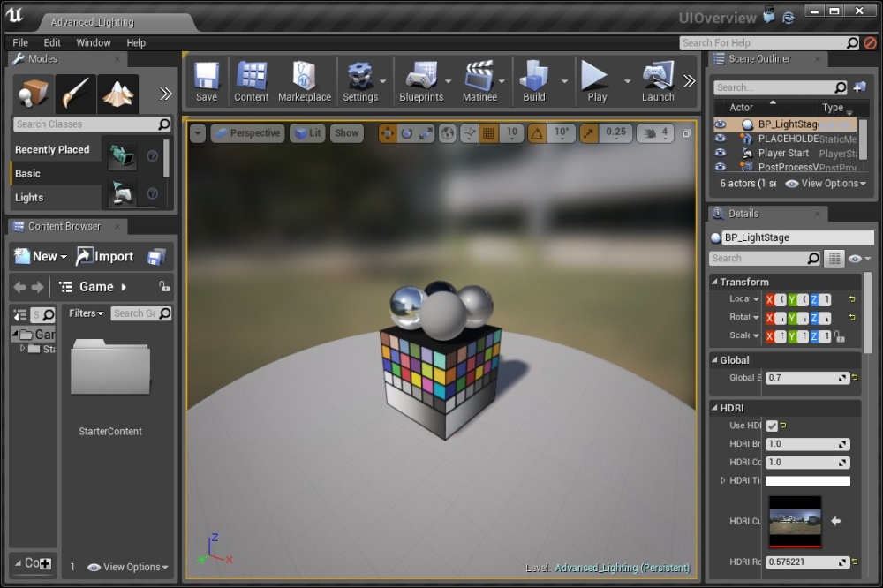Click the Play toolbar icon
This screenshot has width=883, height=588.
click(596, 81)
